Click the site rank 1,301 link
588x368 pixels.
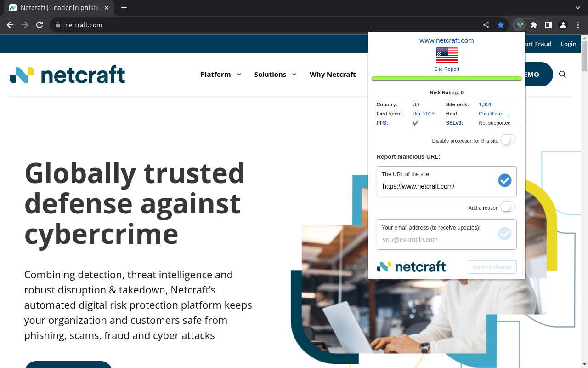pos(485,104)
